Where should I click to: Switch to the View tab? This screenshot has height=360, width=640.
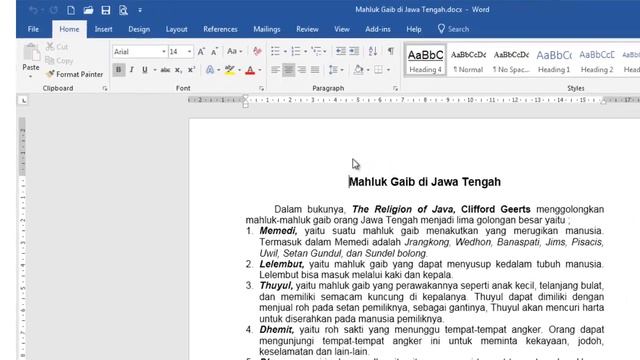(342, 29)
